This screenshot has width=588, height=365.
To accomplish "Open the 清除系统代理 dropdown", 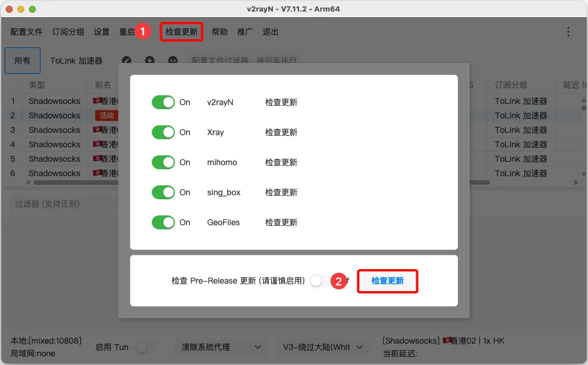I will (221, 347).
